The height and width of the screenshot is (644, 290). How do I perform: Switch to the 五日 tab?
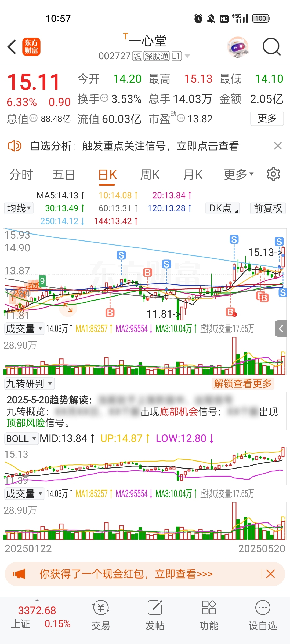64,175
